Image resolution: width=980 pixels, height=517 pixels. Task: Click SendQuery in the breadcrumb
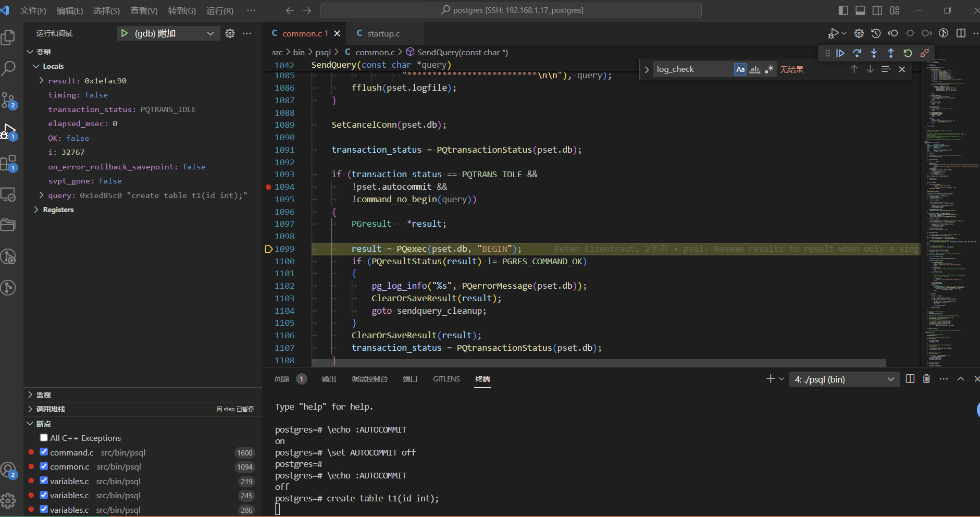462,52
